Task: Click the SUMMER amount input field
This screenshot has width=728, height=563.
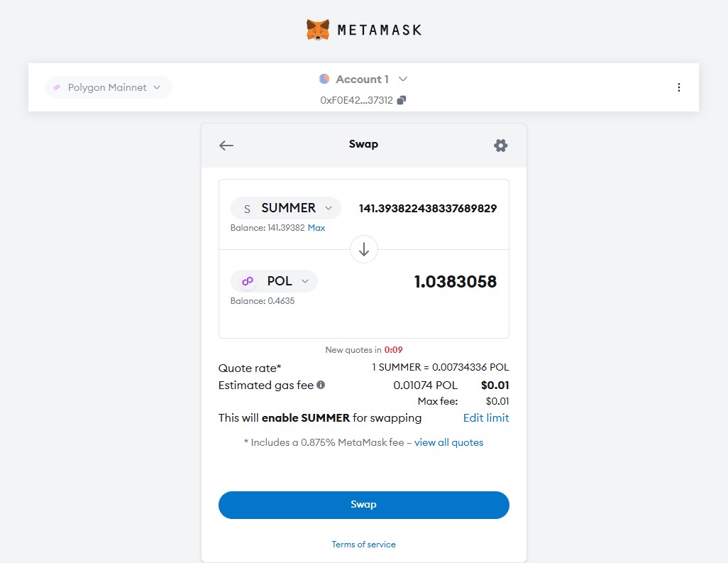Action: pyautogui.click(x=427, y=208)
